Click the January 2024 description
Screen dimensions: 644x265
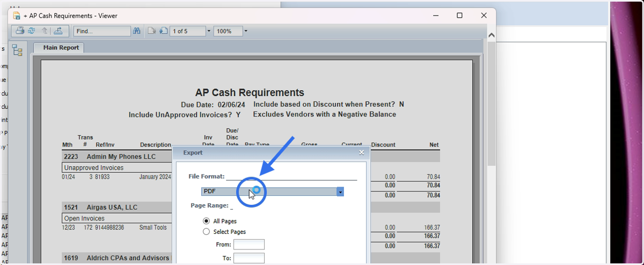click(155, 176)
